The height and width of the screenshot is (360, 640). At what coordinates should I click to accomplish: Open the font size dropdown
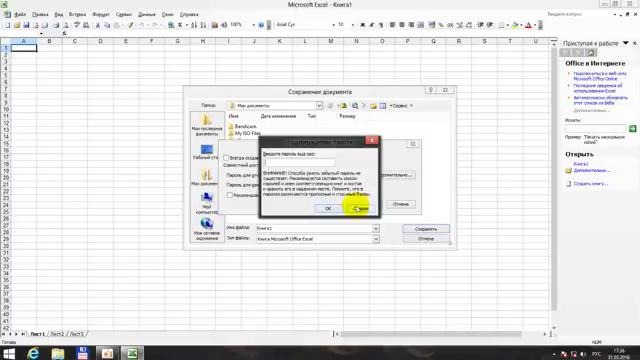(x=353, y=25)
